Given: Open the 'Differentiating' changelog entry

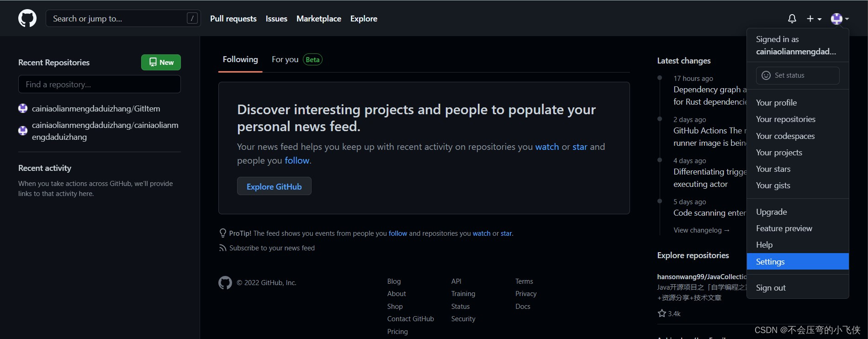Looking at the screenshot, I should pos(710,178).
